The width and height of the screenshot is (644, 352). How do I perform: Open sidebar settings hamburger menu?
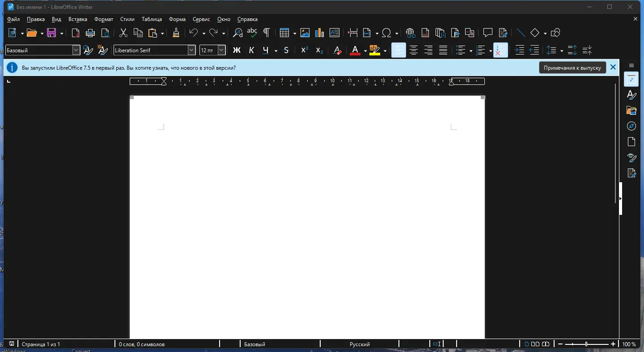pyautogui.click(x=631, y=66)
